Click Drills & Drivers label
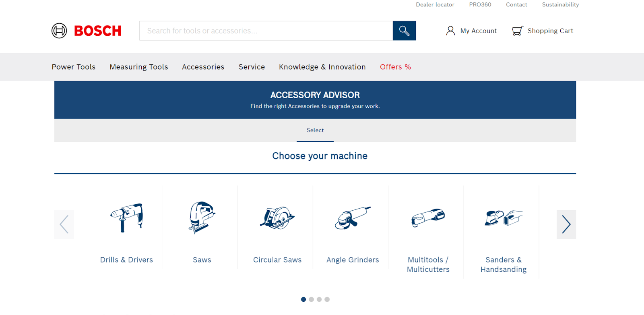 126,260
